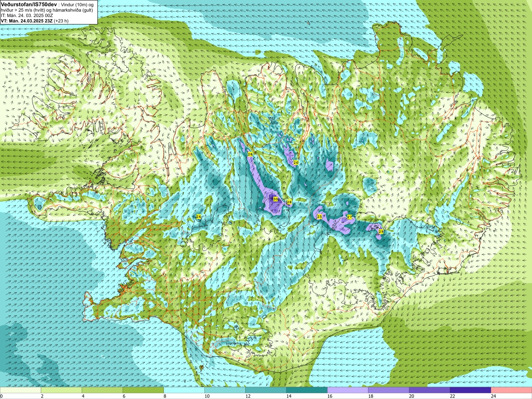Click the 6–8 m/s olive green legend swatch

(x=143, y=390)
